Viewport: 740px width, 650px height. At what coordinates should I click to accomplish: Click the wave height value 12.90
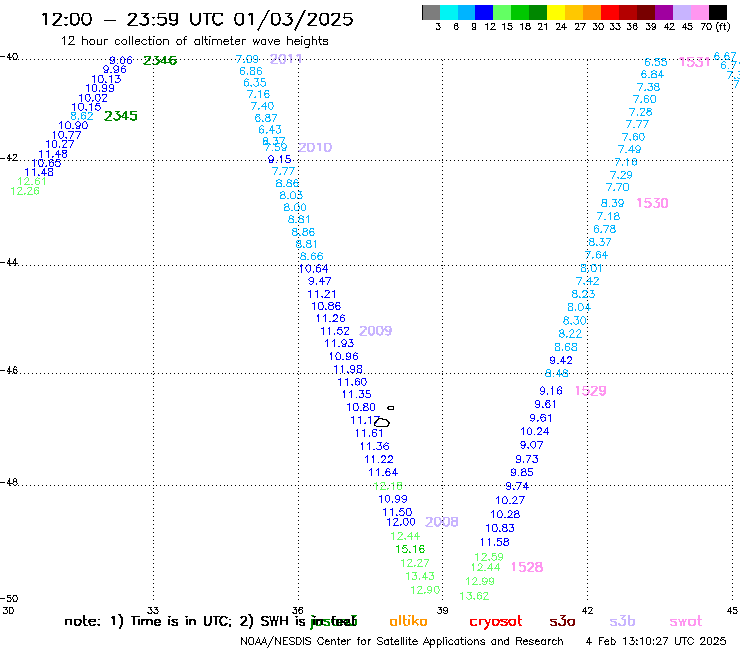click(425, 590)
